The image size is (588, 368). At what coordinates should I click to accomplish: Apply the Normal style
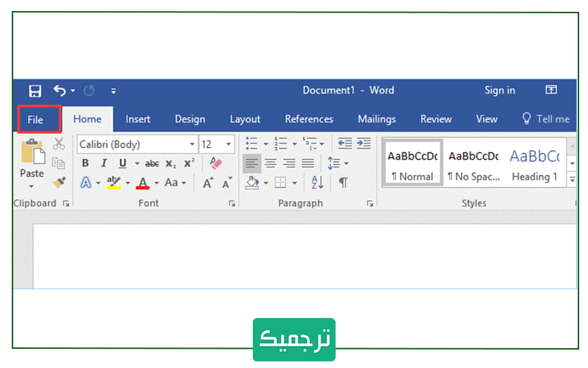[412, 163]
